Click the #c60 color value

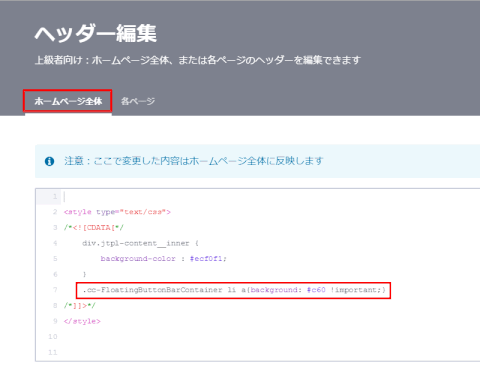pyautogui.click(x=316, y=290)
